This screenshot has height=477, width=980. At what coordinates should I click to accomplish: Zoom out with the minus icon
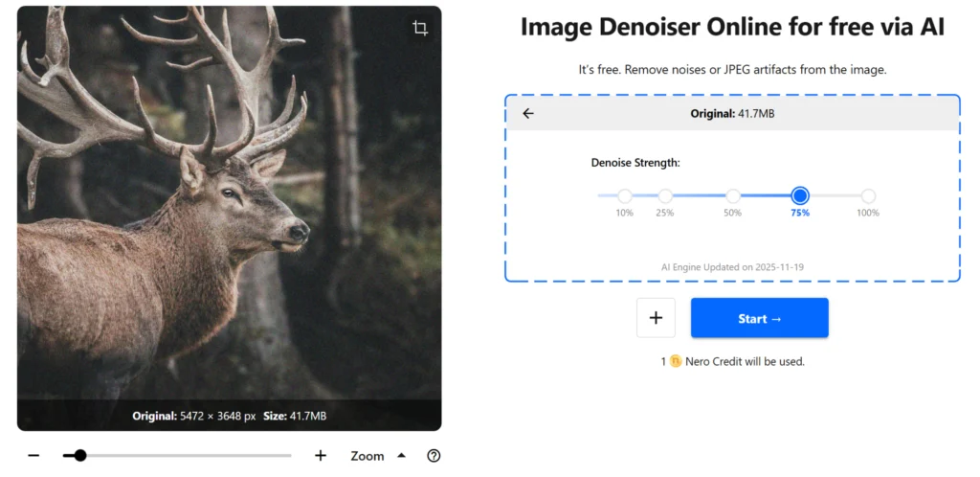(x=33, y=456)
